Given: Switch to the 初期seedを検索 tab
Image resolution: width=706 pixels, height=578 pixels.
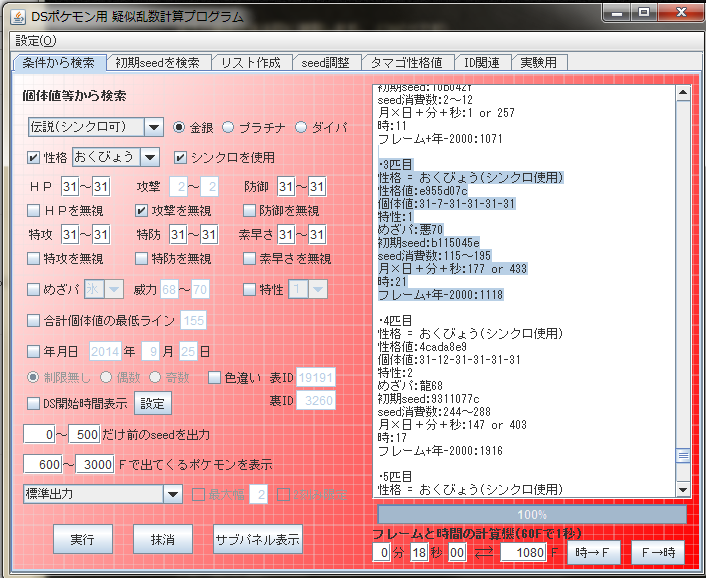Looking at the screenshot, I should (x=158, y=63).
